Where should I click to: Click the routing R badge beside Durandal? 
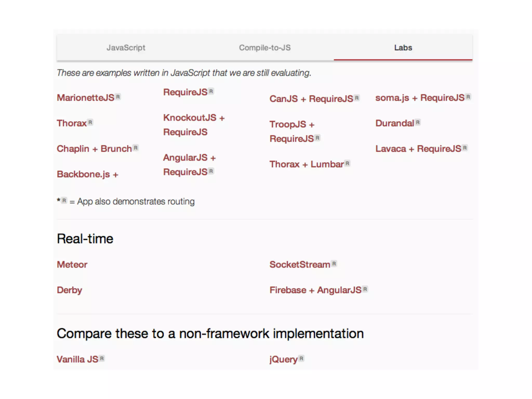click(417, 122)
